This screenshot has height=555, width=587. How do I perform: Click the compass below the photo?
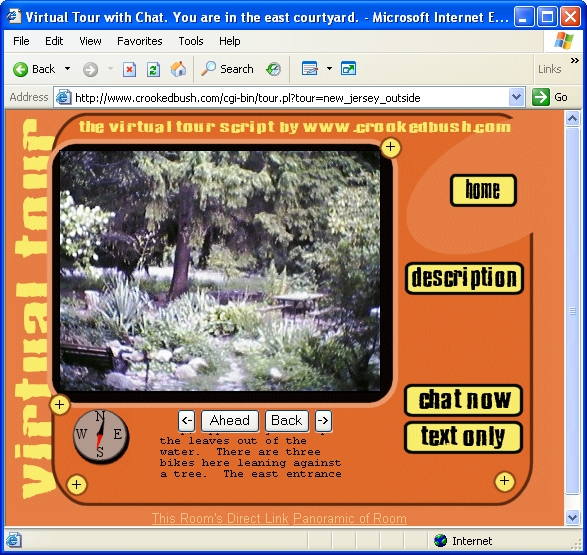(x=101, y=436)
